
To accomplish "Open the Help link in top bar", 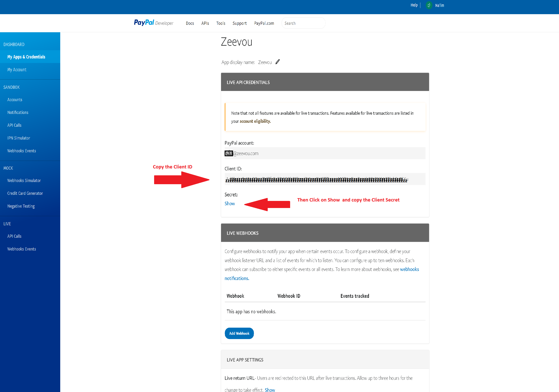I will (414, 5).
